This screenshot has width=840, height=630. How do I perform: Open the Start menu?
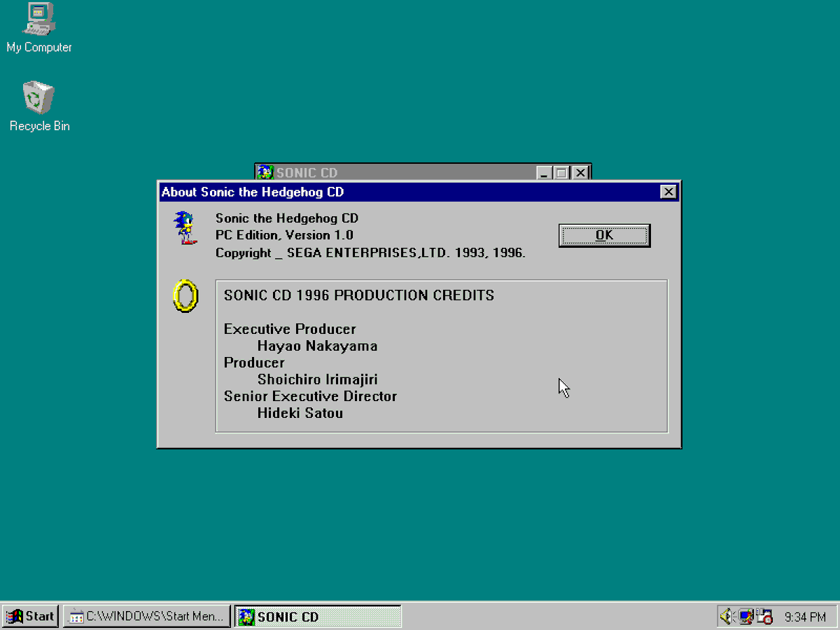coord(30,616)
